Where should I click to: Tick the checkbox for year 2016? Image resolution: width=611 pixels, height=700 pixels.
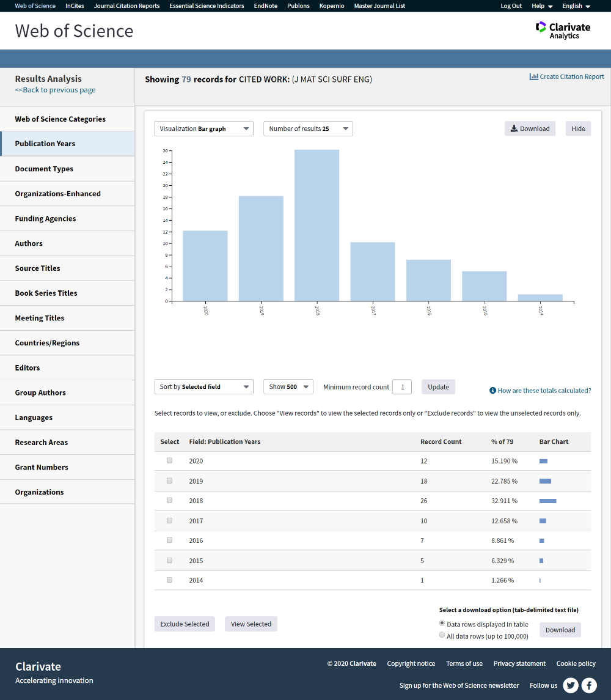click(170, 540)
